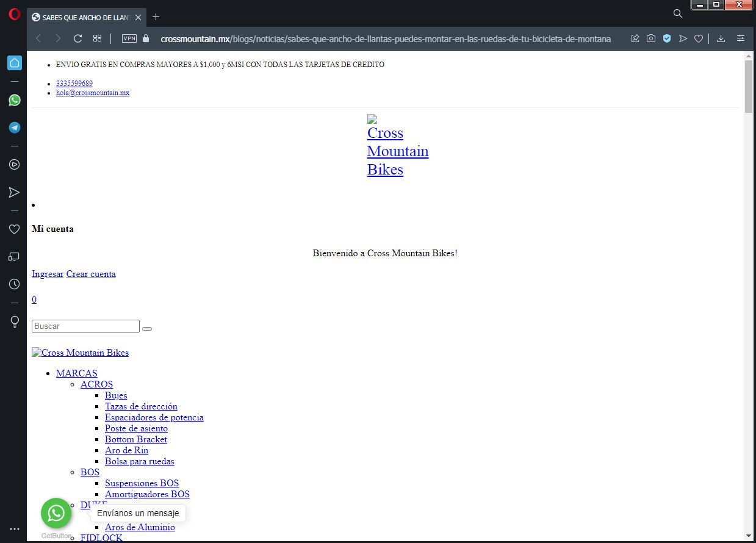Reload the current page
756x543 pixels.
pos(77,38)
